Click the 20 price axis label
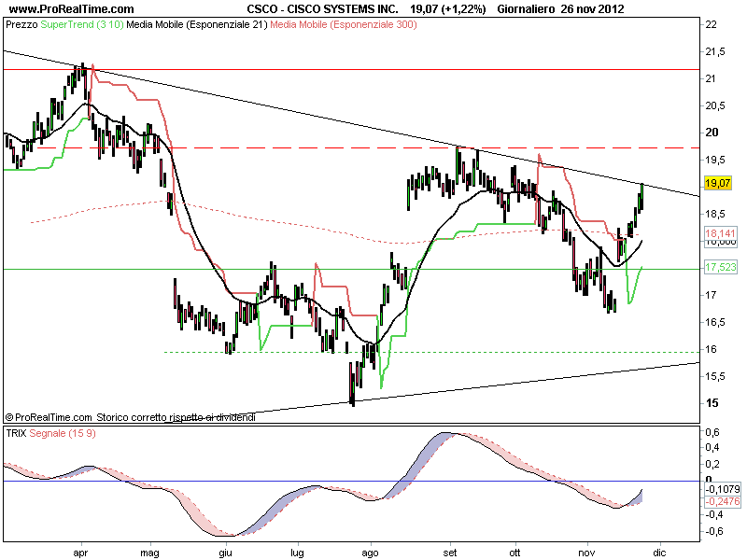 point(712,133)
